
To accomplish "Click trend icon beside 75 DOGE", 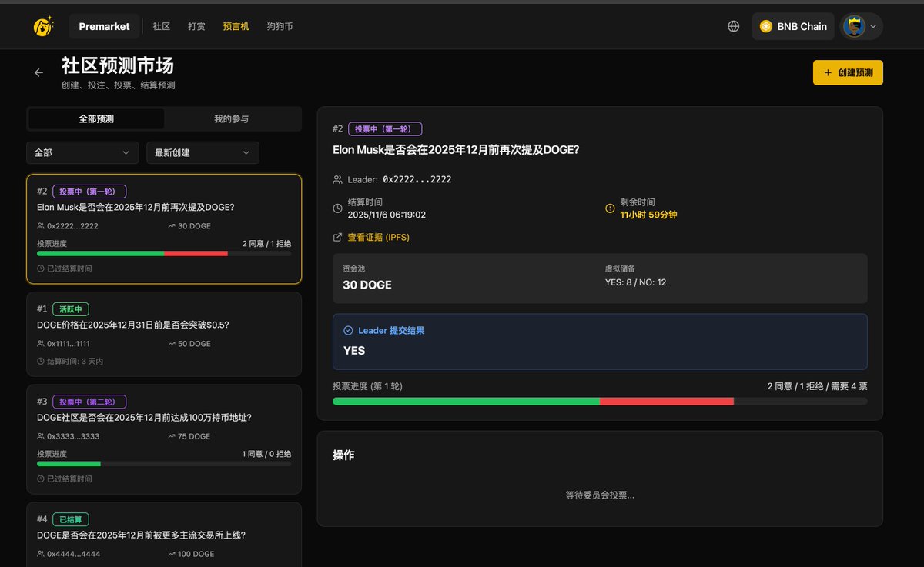I will pyautogui.click(x=171, y=436).
